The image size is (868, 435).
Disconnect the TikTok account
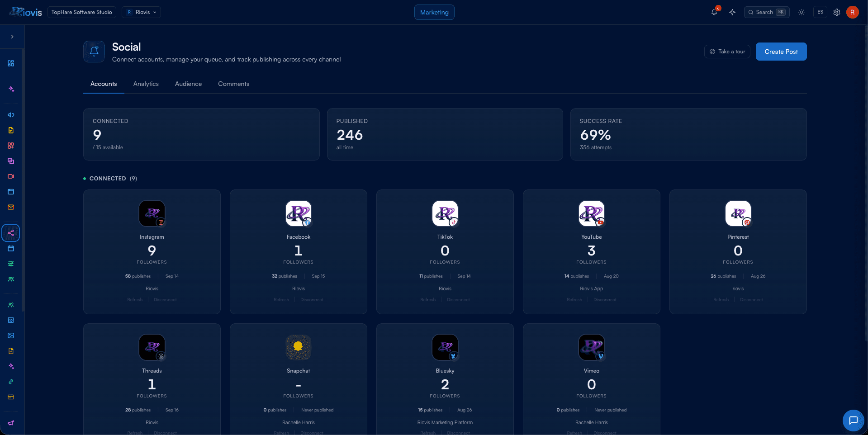point(458,300)
